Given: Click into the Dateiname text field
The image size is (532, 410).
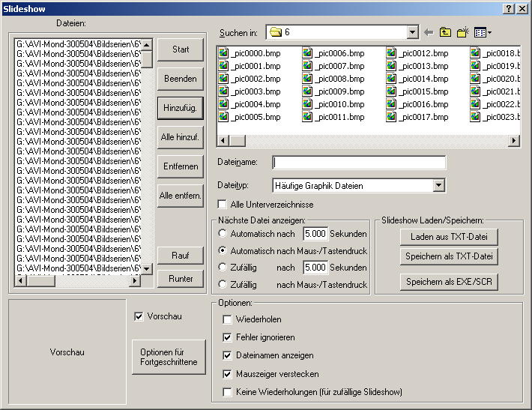Looking at the screenshot, I should (x=359, y=163).
